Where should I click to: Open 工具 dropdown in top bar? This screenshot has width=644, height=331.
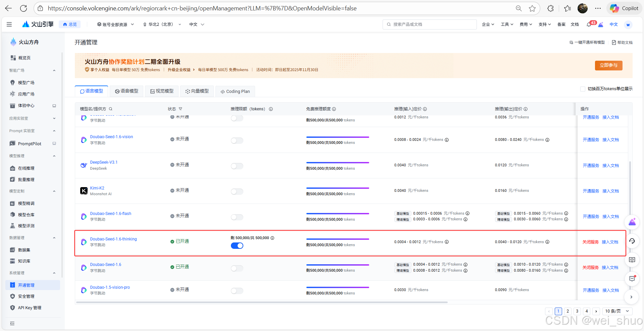point(507,24)
